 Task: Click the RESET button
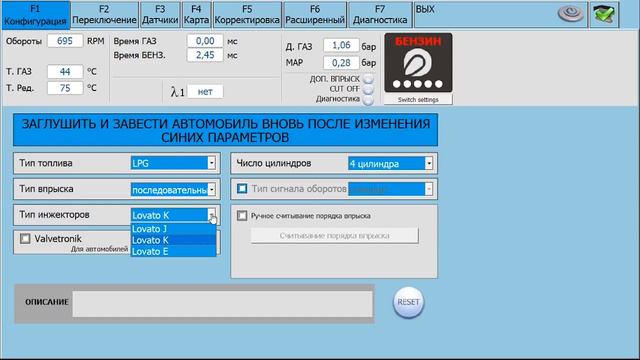click(x=409, y=302)
